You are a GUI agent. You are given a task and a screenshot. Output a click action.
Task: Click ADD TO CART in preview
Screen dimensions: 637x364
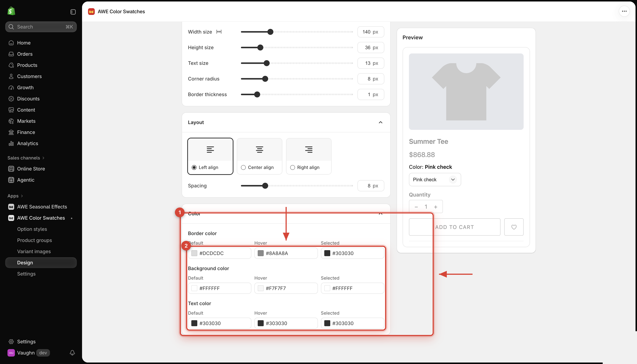tap(455, 227)
